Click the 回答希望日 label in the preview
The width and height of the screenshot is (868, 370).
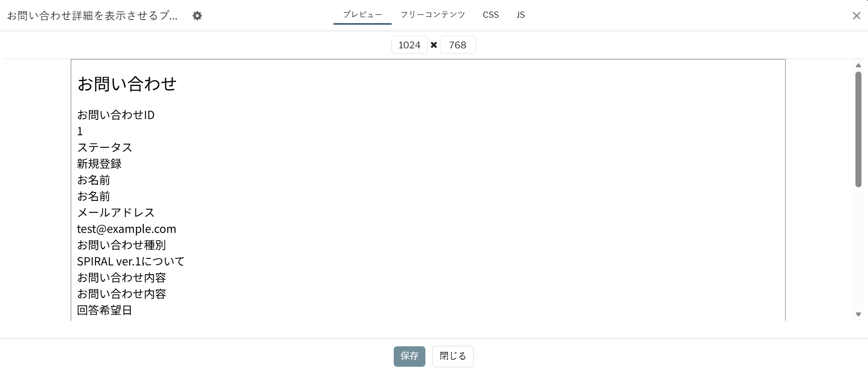(x=105, y=310)
